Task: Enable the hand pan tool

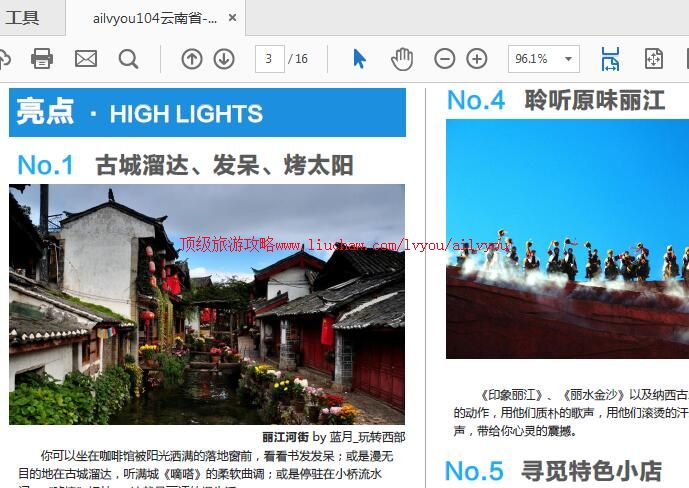Action: (402, 59)
